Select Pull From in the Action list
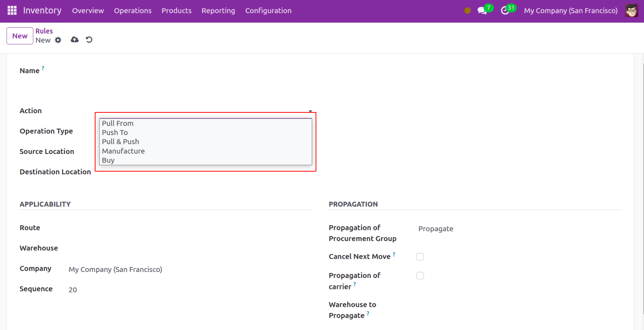 tap(118, 123)
